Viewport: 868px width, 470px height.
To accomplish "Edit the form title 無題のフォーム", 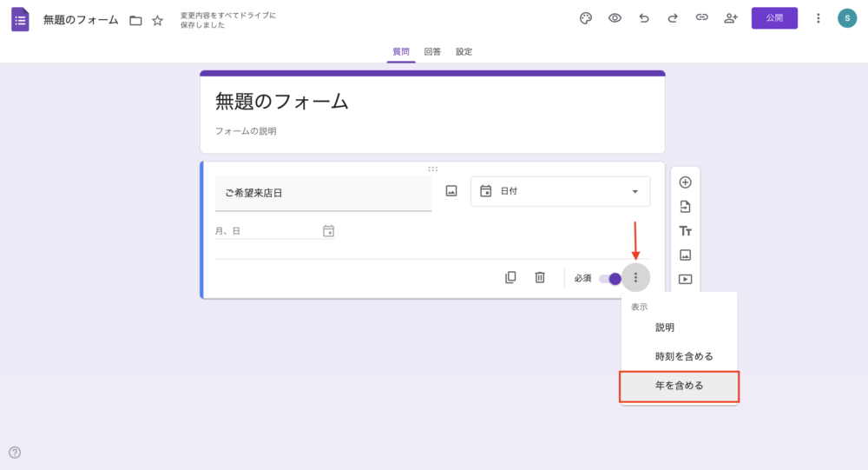I will click(282, 102).
